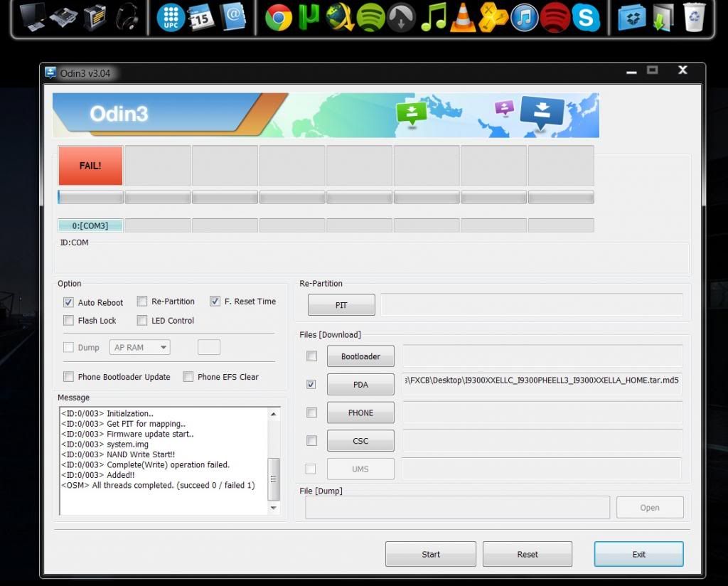Disable F. Reset Time checkbox
This screenshot has width=728, height=586.
click(215, 302)
